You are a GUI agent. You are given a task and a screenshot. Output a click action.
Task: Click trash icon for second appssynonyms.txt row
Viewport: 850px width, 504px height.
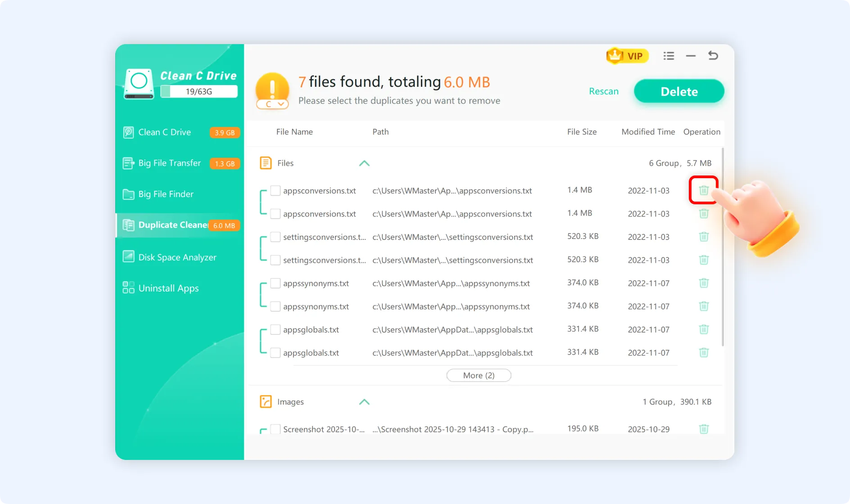(x=703, y=306)
